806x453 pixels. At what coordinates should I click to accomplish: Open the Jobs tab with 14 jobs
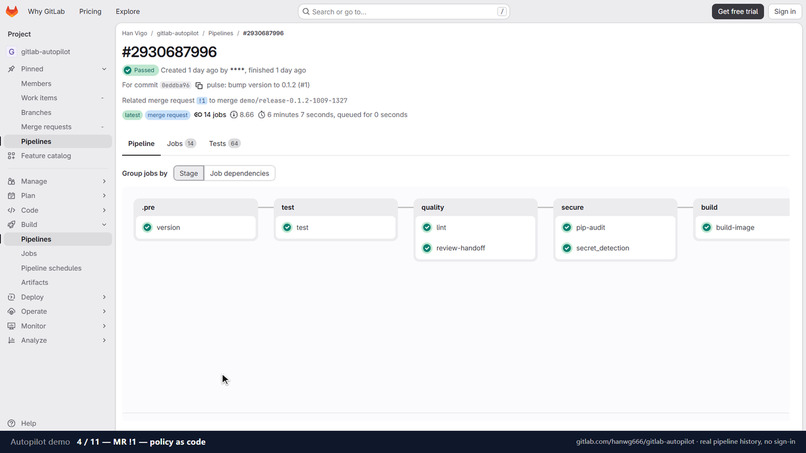pos(181,143)
